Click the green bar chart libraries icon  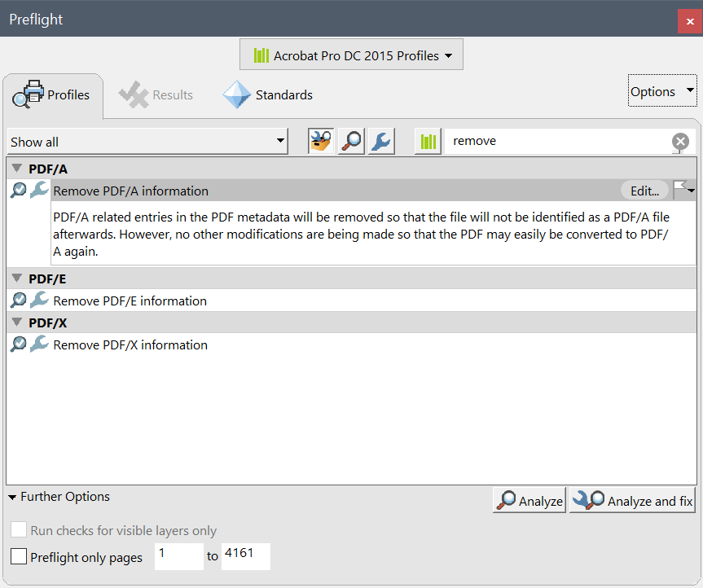(425, 140)
